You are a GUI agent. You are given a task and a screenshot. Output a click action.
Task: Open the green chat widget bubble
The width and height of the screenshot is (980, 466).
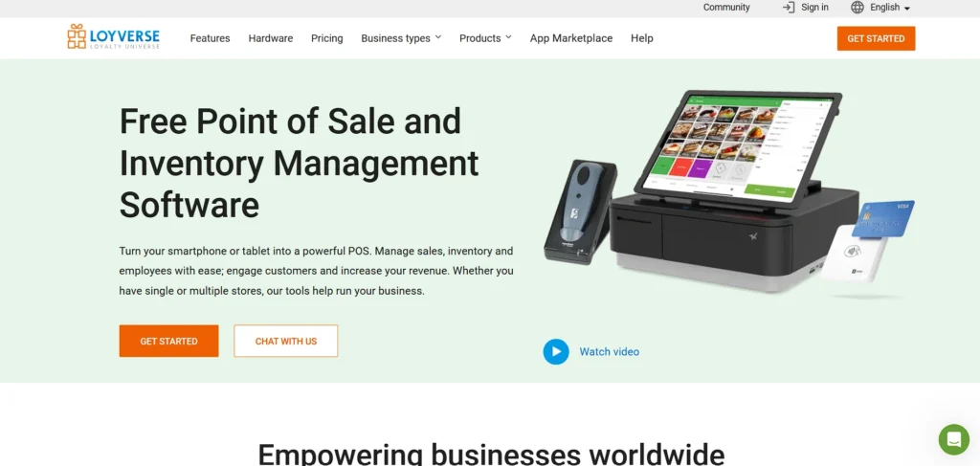[x=954, y=440]
